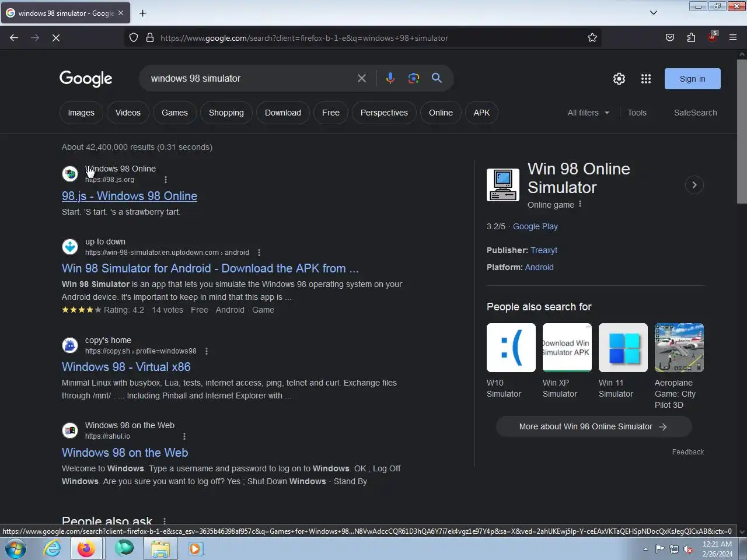The width and height of the screenshot is (747, 560).
Task: Open Win 98 Simulator for Android link
Action: [x=210, y=268]
